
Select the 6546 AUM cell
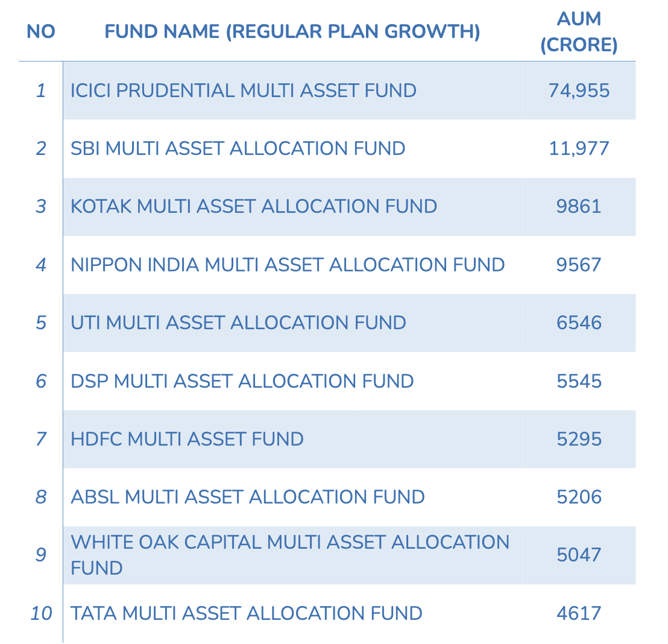[579, 323]
